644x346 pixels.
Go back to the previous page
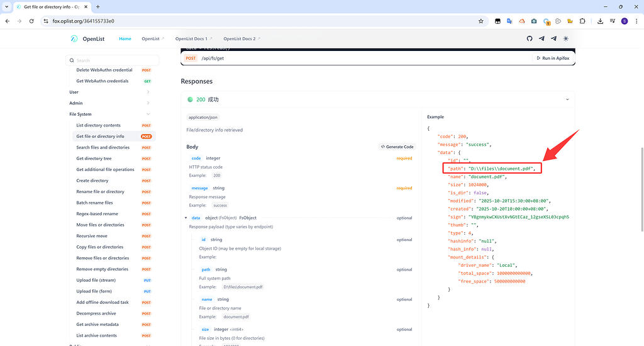point(8,21)
